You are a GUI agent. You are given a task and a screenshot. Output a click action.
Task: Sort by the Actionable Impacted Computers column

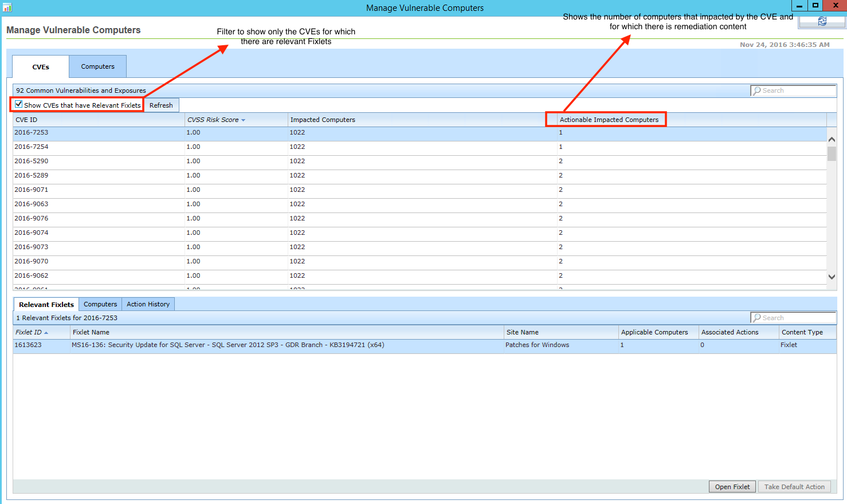click(x=609, y=120)
